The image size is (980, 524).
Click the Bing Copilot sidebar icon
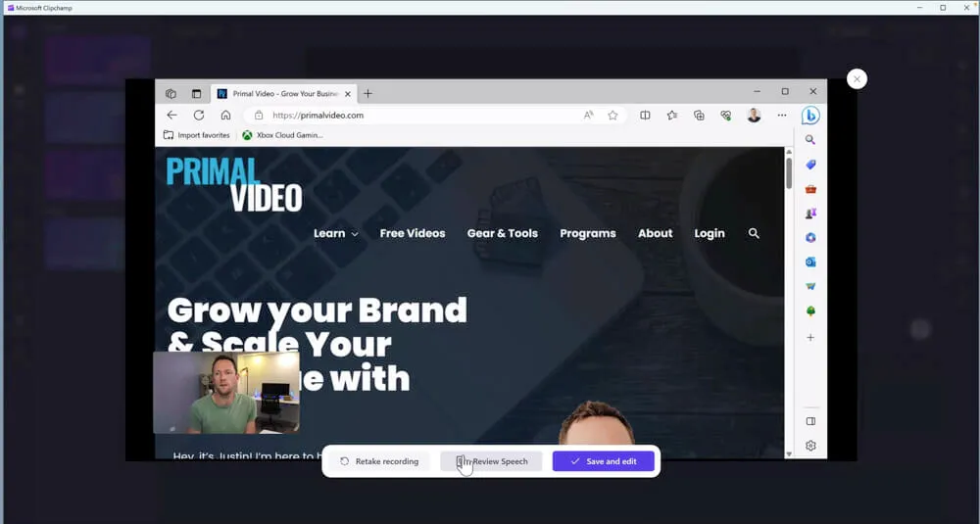click(810, 116)
